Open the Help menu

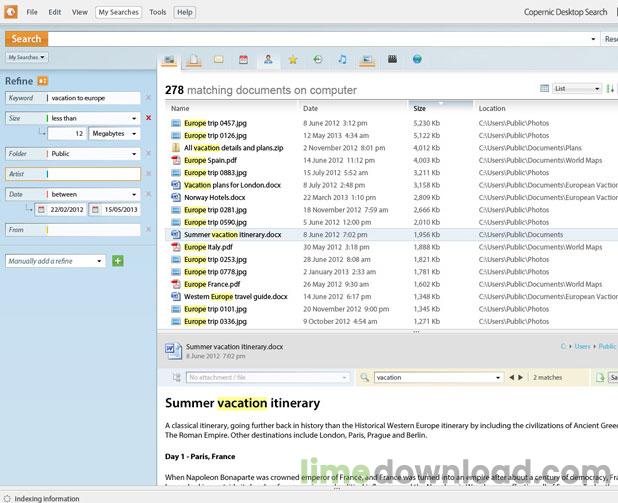pos(184,13)
